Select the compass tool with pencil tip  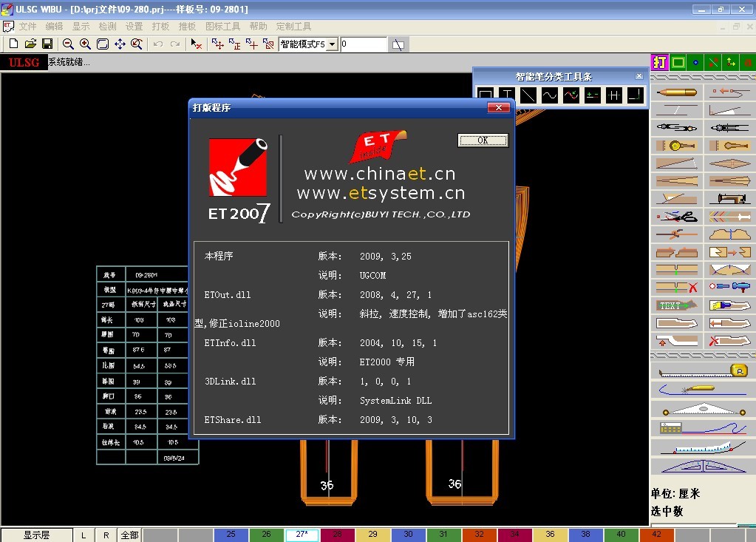676,128
